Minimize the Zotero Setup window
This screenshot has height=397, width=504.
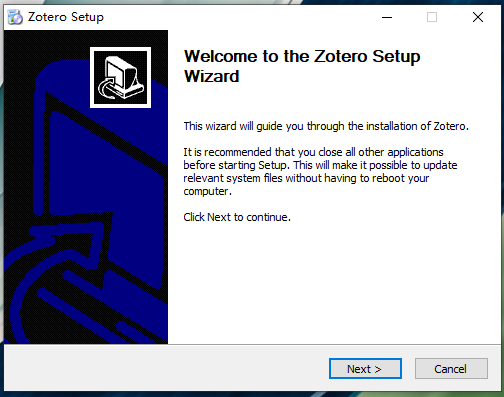point(387,17)
